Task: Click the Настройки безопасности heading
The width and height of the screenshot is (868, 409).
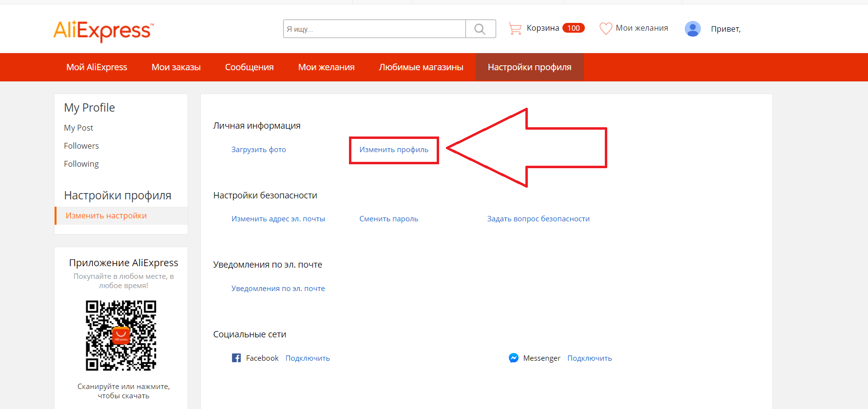Action: tap(265, 195)
